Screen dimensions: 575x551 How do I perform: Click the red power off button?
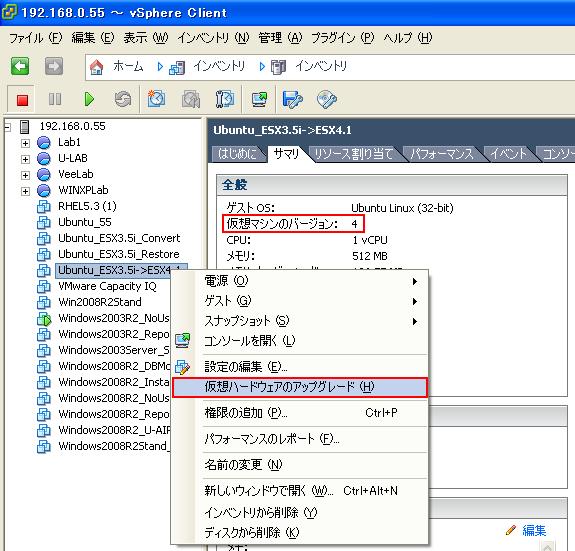[x=22, y=100]
